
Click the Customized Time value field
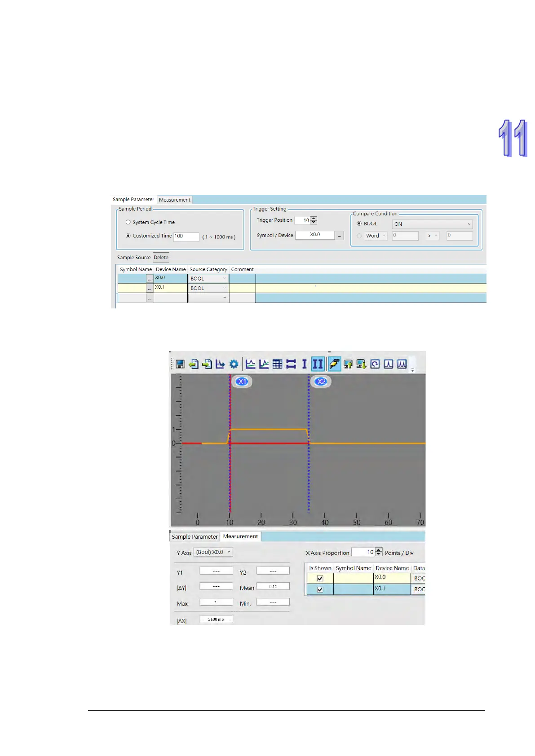click(186, 237)
